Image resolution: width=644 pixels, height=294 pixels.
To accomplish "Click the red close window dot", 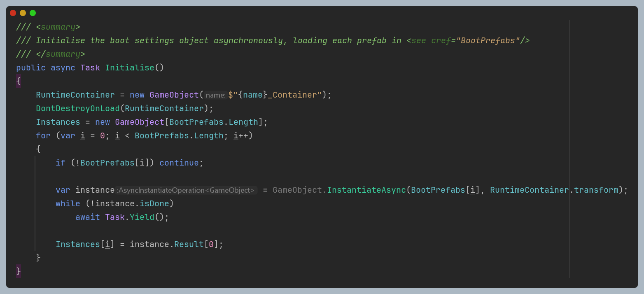I will (13, 13).
